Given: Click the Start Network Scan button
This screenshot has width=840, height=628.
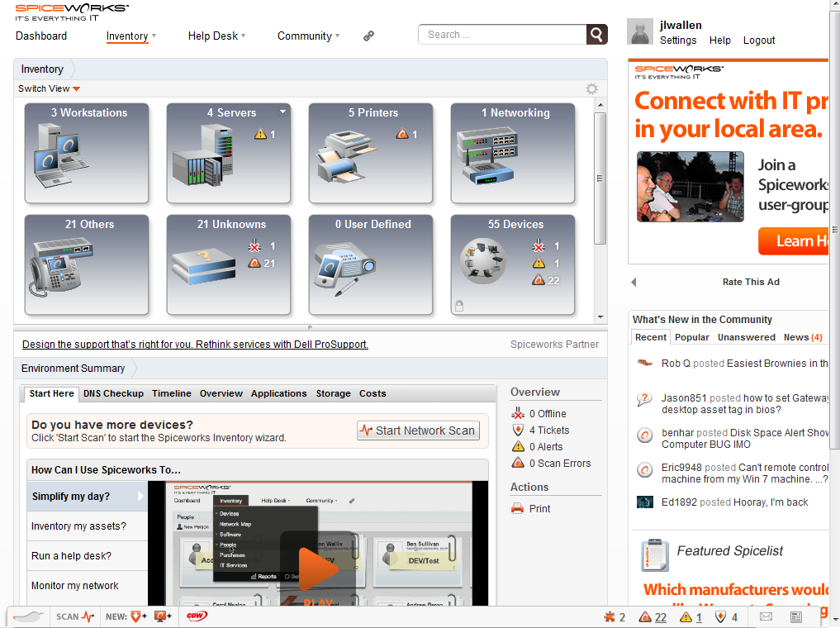Looking at the screenshot, I should coord(419,431).
